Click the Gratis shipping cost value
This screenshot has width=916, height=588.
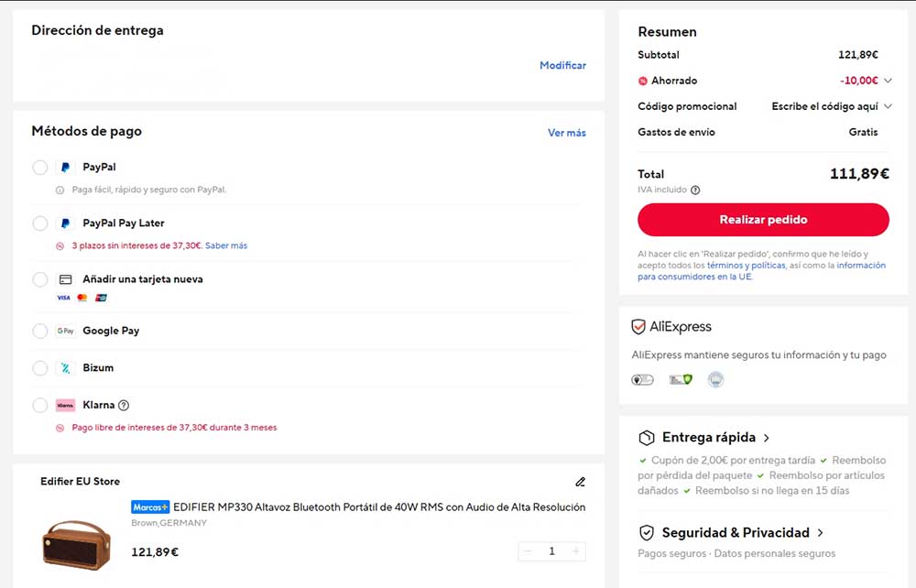pyautogui.click(x=863, y=133)
